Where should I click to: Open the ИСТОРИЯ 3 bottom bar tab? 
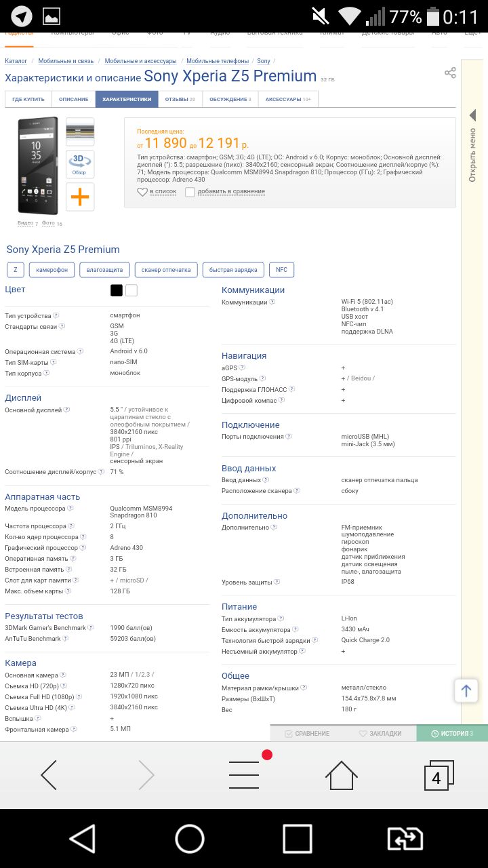[x=452, y=733]
